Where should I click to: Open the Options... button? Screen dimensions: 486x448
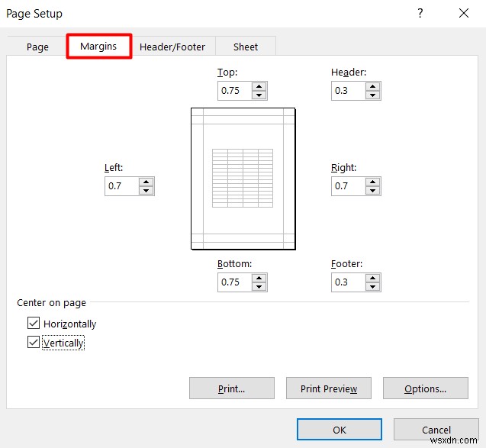pyautogui.click(x=426, y=388)
